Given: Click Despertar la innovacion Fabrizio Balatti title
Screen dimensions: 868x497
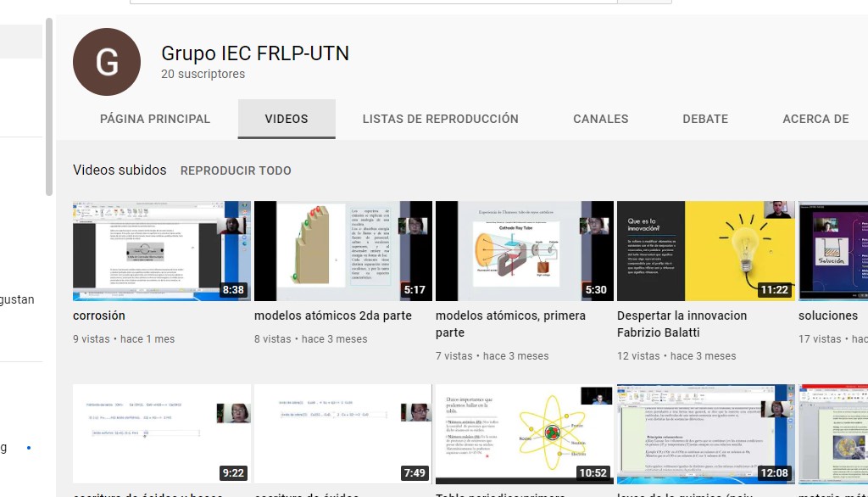Looking at the screenshot, I should click(x=682, y=324).
